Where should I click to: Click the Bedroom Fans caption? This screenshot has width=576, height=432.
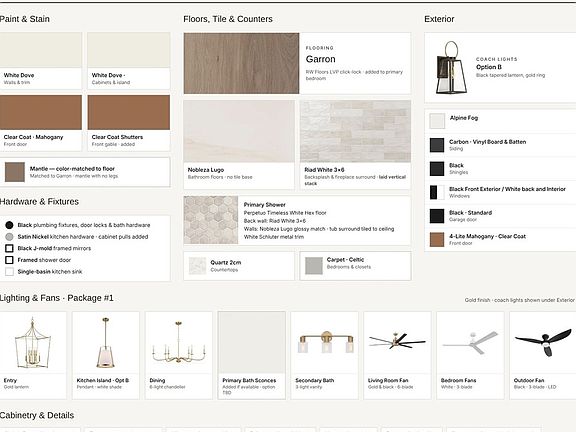click(x=458, y=380)
